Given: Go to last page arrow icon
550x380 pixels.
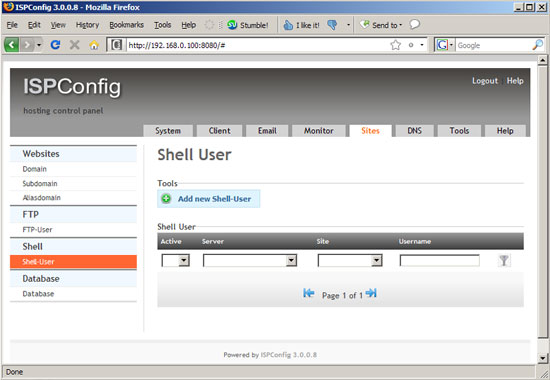Looking at the screenshot, I should [x=371, y=293].
